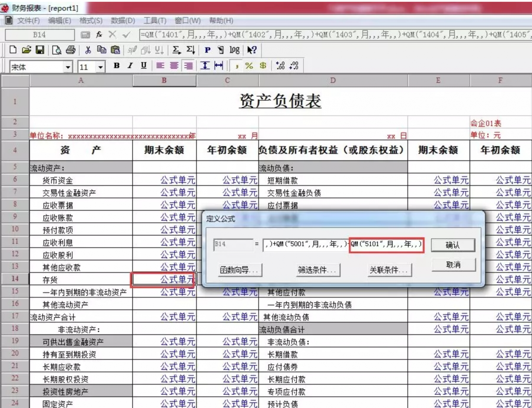Apply percent number format
532x408 pixels.
coord(249,66)
